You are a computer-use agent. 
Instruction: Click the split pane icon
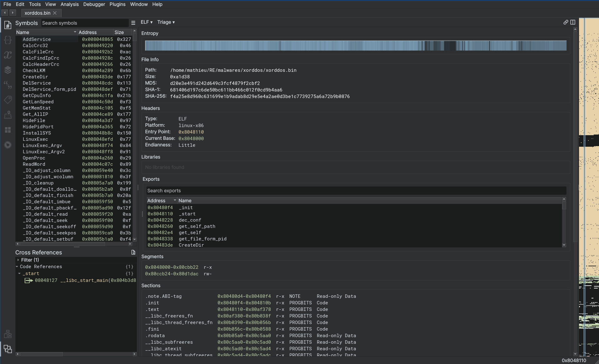point(573,22)
